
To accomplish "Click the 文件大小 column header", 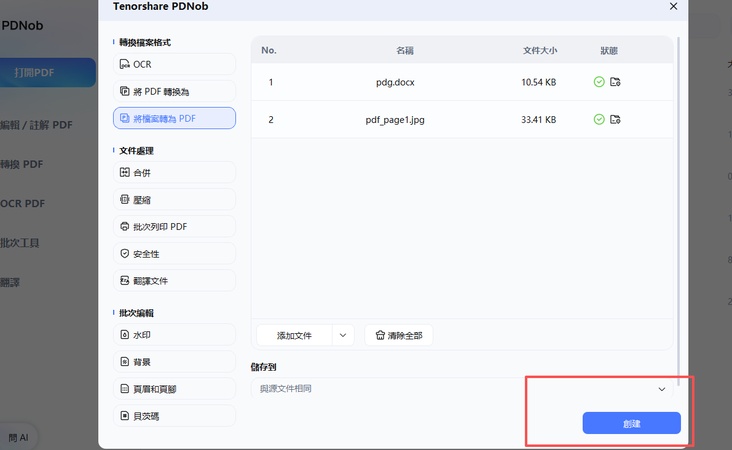I will coord(540,50).
